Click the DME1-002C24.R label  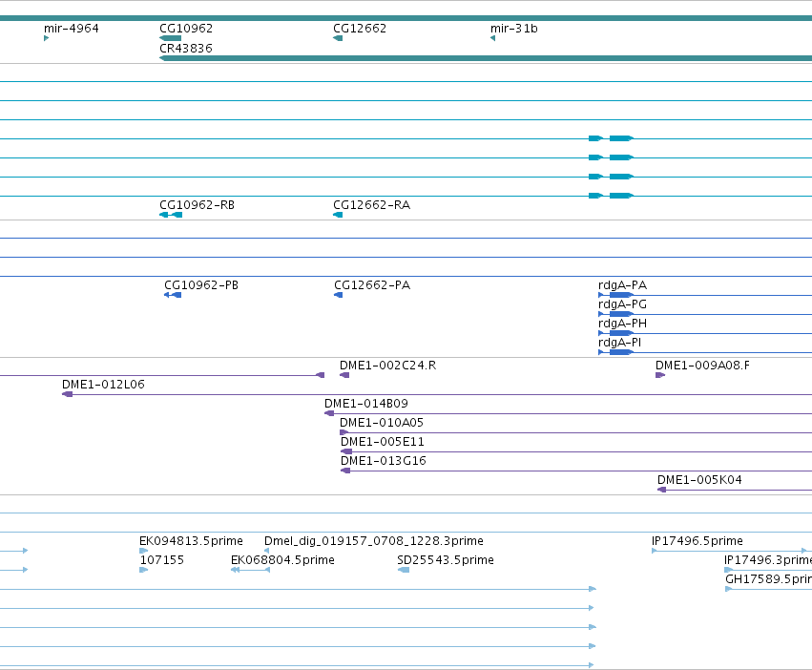coord(388,366)
